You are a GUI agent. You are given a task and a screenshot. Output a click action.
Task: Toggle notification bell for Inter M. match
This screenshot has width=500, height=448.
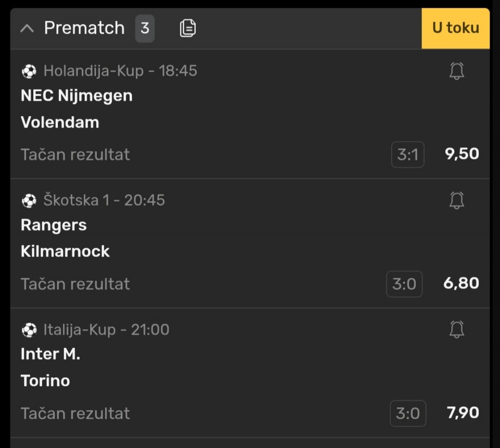click(x=457, y=329)
